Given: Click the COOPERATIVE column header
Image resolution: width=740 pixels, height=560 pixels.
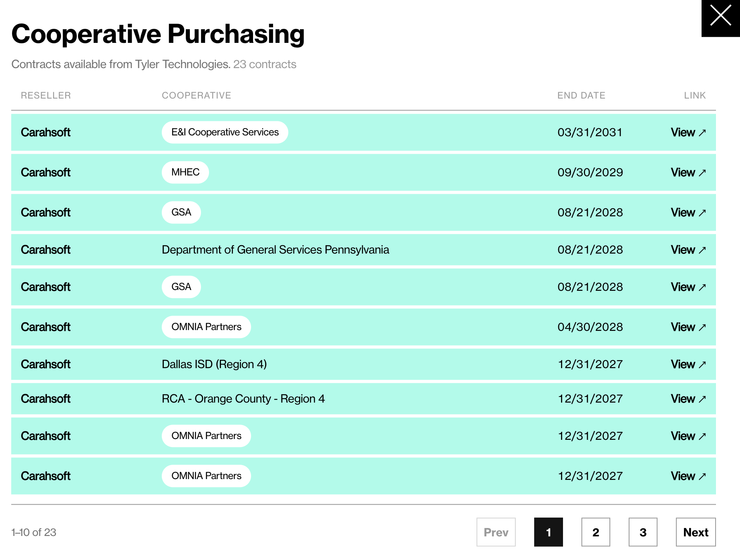Looking at the screenshot, I should click(x=196, y=95).
